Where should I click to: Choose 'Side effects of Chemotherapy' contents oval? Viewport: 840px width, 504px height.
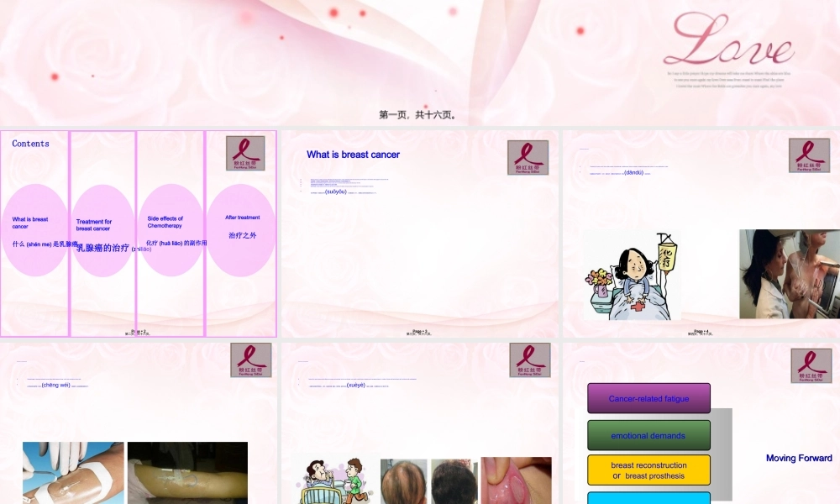[171, 230]
